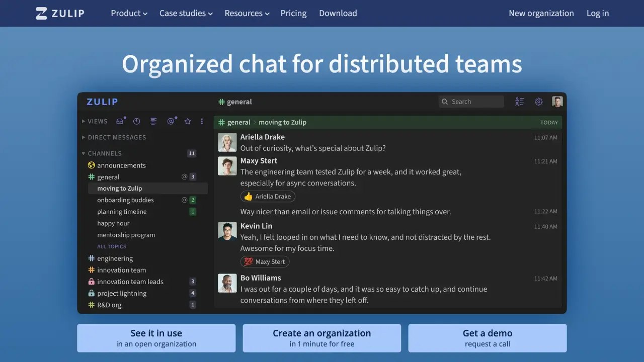Select the general channel in sidebar
Screen dimensions: 644x362
pyautogui.click(x=108, y=177)
